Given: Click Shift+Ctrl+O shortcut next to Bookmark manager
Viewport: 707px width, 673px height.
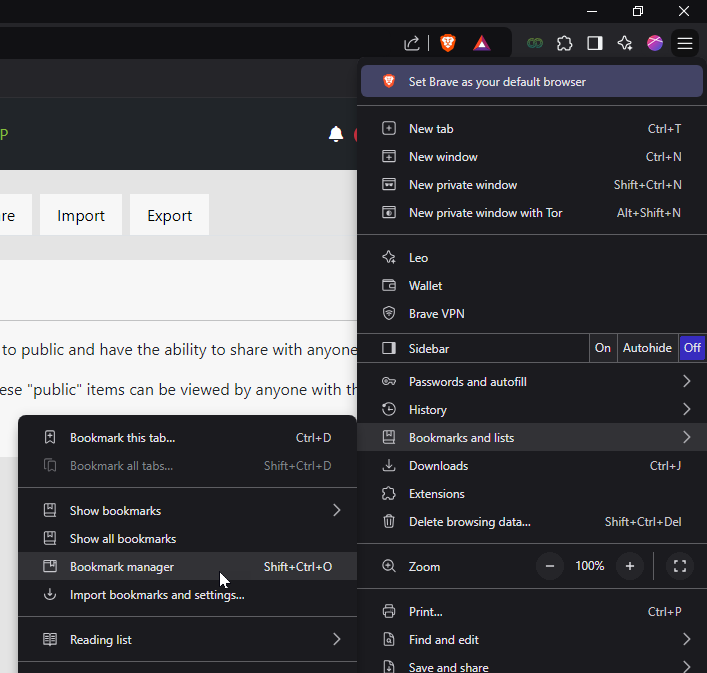Looking at the screenshot, I should (x=298, y=567).
